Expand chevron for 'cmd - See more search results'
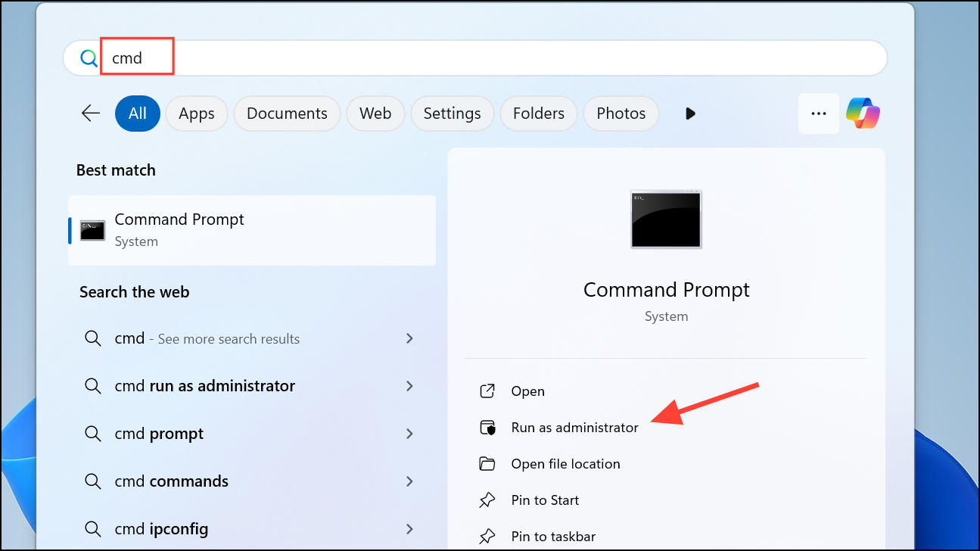The height and width of the screenshot is (551, 980). point(409,338)
